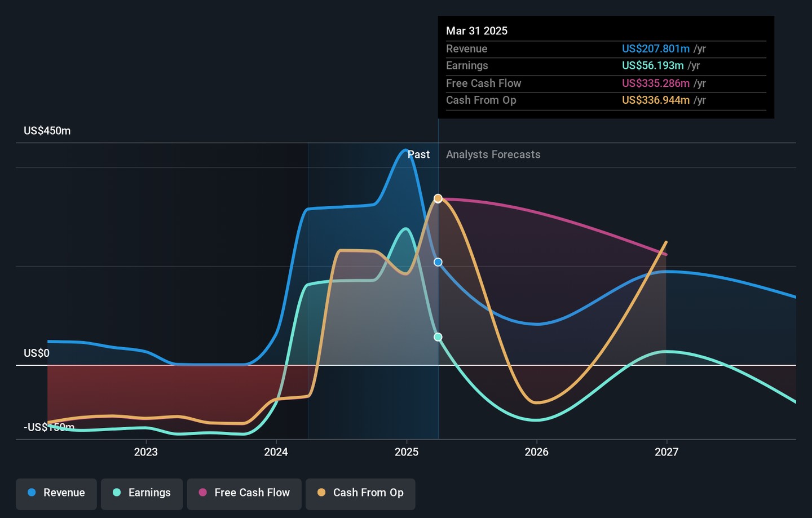
Task: Click the 2024 x-axis label
Action: (276, 452)
